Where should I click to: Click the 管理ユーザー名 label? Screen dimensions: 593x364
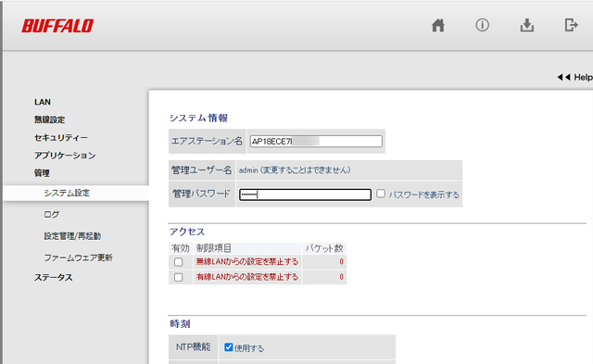click(201, 170)
